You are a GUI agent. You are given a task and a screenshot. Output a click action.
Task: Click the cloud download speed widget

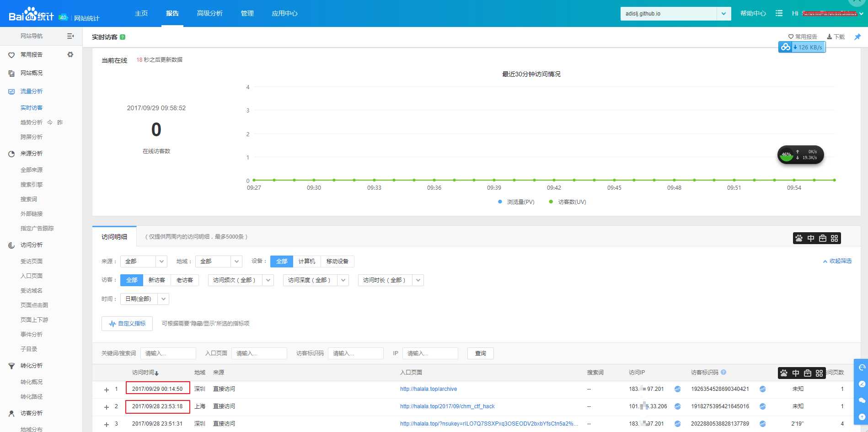[802, 47]
